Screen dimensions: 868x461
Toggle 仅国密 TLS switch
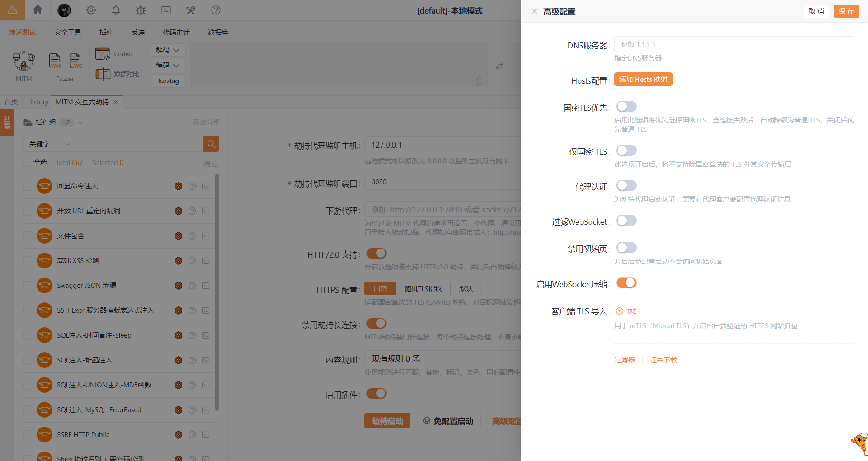click(626, 151)
